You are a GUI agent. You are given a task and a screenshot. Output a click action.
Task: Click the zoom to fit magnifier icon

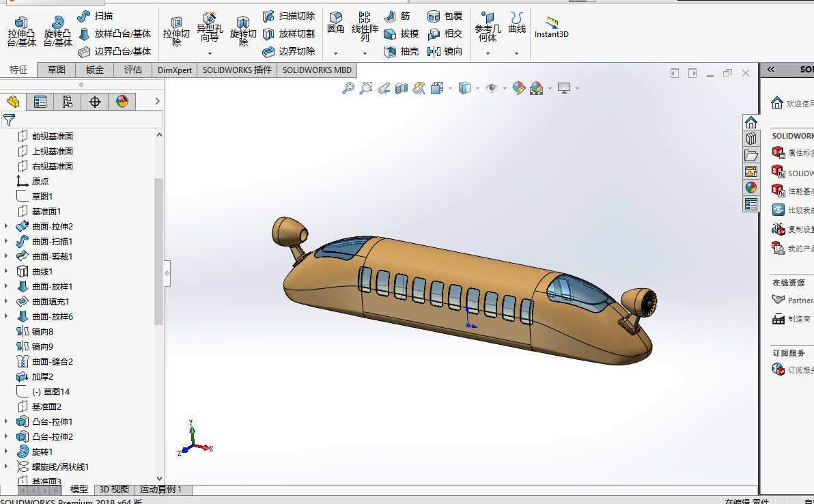click(x=348, y=88)
